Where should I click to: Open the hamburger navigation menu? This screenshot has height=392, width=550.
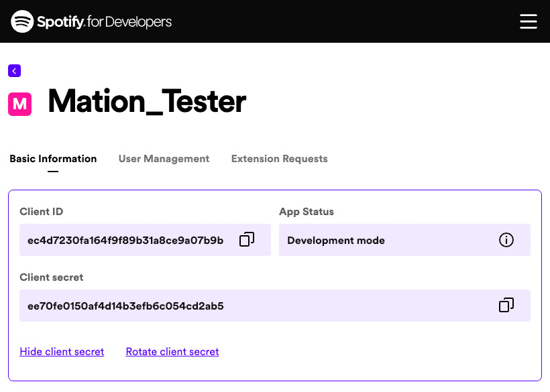click(529, 21)
